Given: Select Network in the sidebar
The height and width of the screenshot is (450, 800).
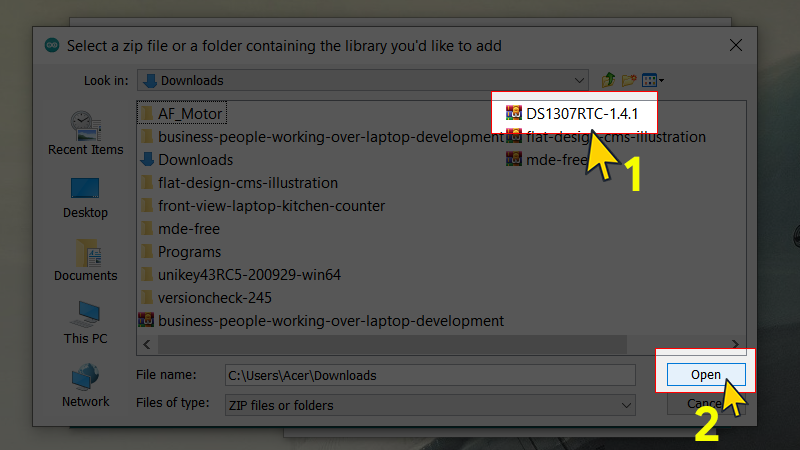Looking at the screenshot, I should [86, 386].
